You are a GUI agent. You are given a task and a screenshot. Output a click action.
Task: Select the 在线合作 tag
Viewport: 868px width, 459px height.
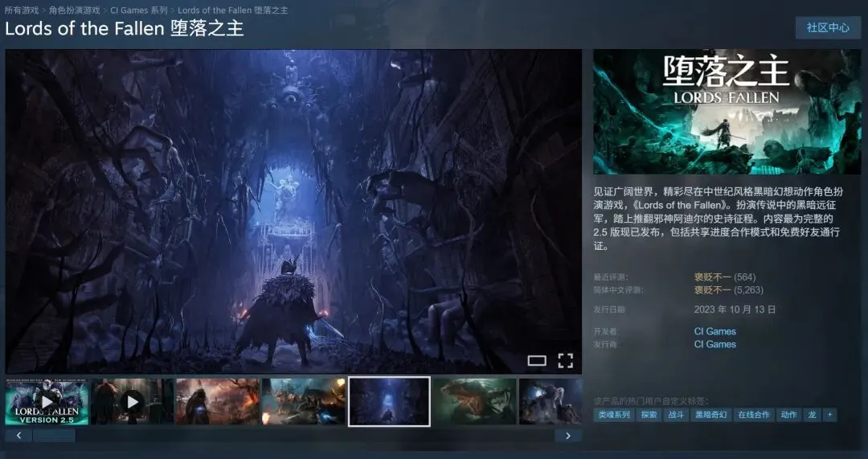coord(753,415)
